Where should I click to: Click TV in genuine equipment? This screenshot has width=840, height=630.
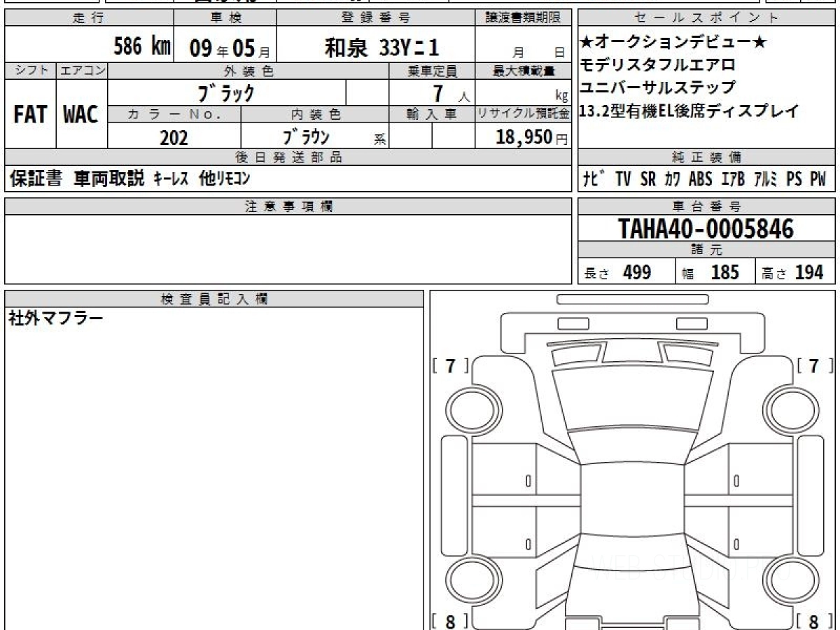(x=624, y=179)
